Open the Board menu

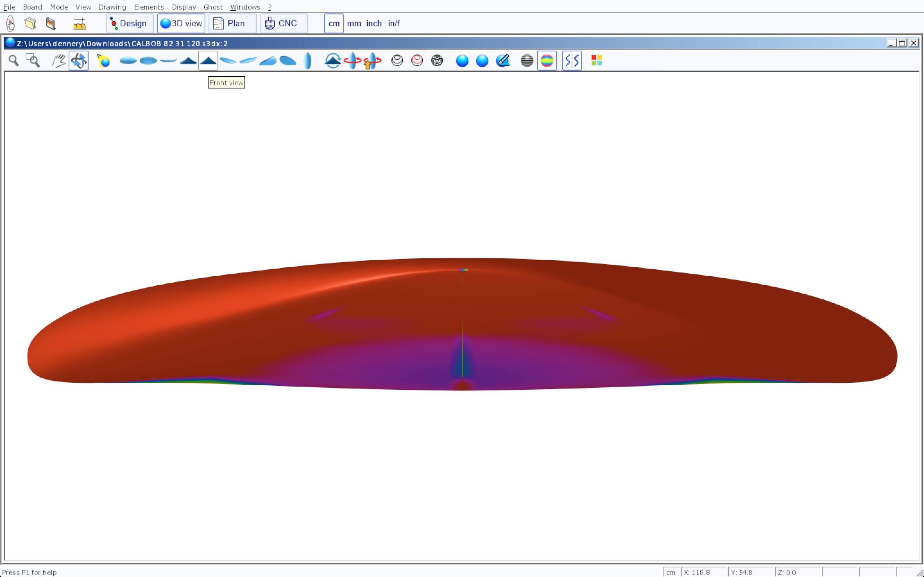[x=32, y=7]
